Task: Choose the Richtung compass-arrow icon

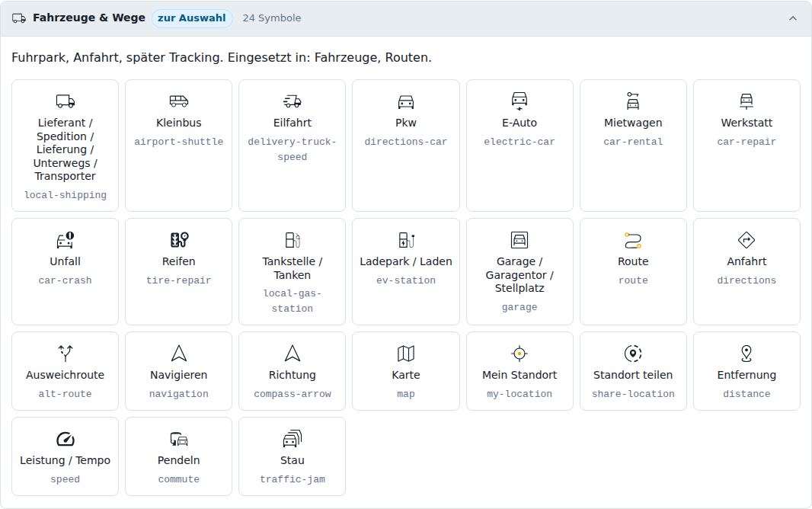Action: 292,353
